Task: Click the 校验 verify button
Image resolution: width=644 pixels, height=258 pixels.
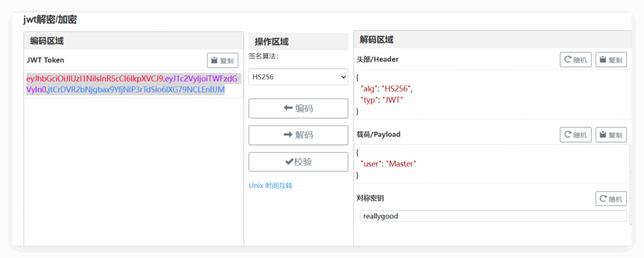Action: click(x=298, y=162)
